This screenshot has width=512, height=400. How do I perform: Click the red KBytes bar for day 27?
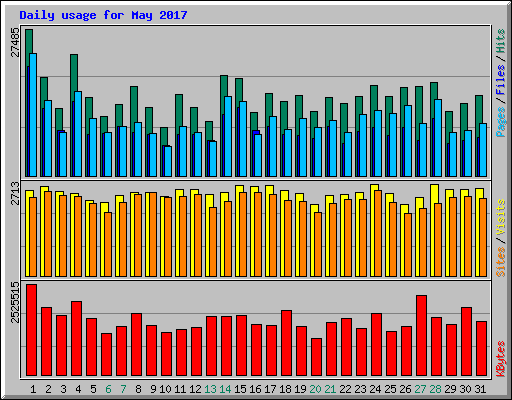point(422,335)
